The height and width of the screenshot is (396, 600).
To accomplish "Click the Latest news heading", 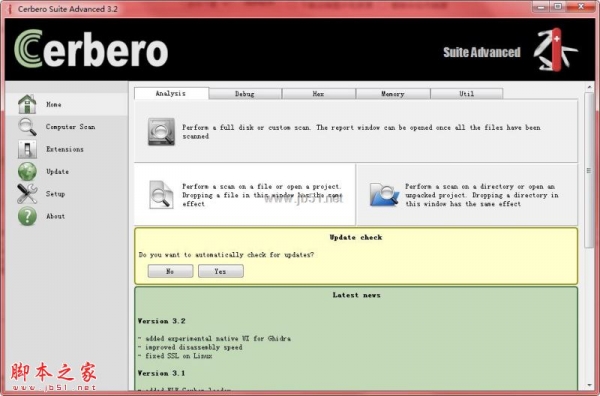I will (x=356, y=295).
